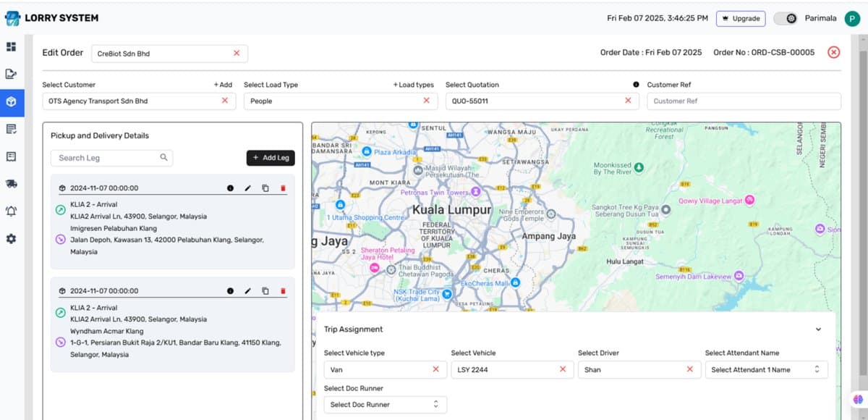Show info for the Wyndham Acmar Klang leg
The height and width of the screenshot is (420, 868).
tap(230, 291)
